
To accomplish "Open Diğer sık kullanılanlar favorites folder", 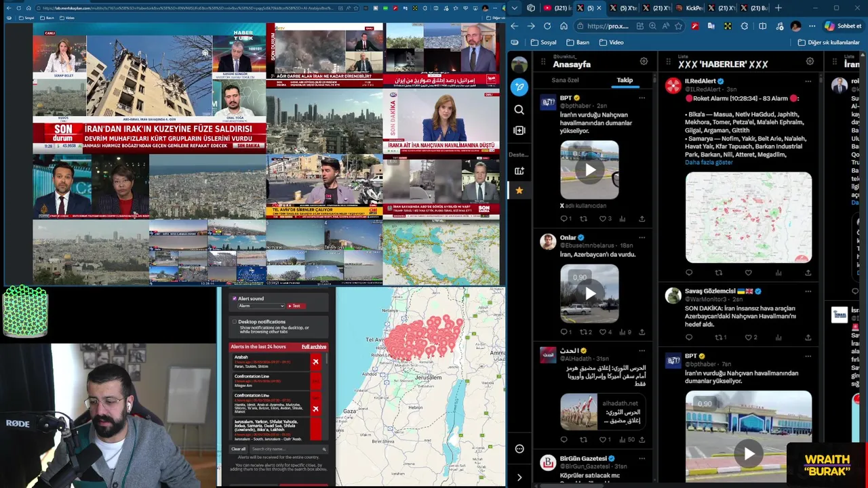I will click(828, 42).
